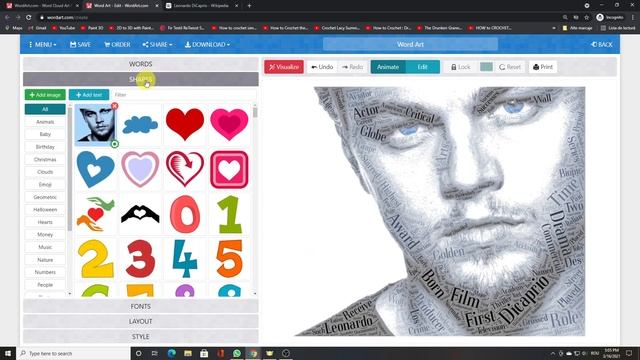This screenshot has height=360, width=640.
Task: Open the MENU dropdown
Action: tap(42, 44)
